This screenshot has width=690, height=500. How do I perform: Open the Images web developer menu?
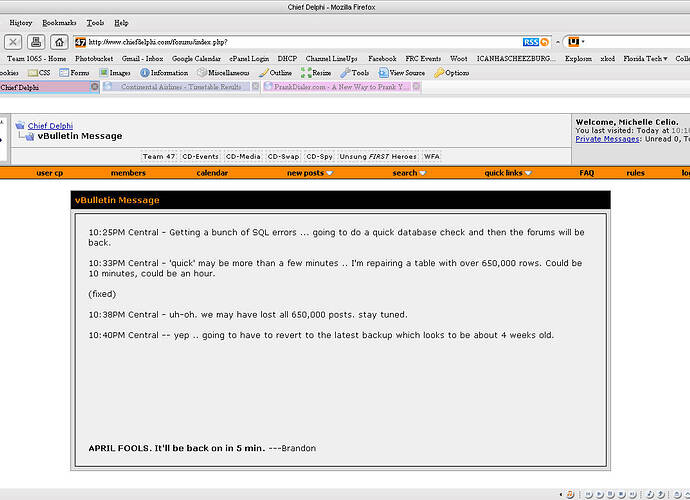(114, 73)
